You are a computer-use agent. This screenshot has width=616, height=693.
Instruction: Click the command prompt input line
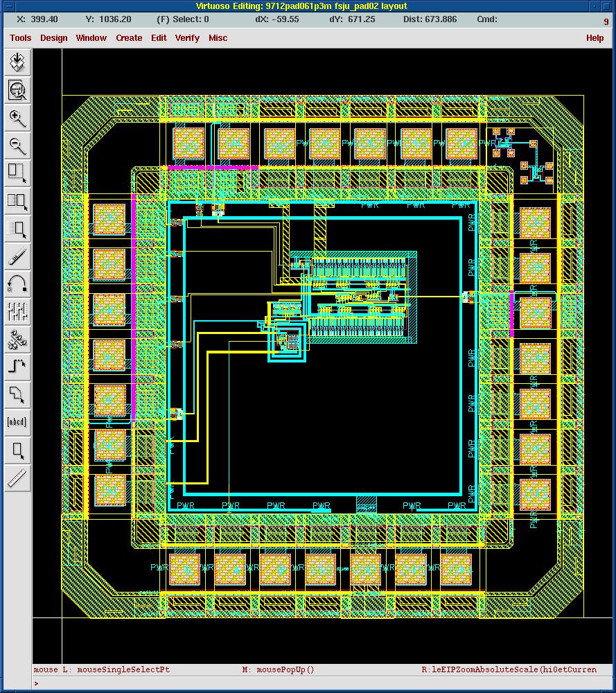pyautogui.click(x=312, y=683)
